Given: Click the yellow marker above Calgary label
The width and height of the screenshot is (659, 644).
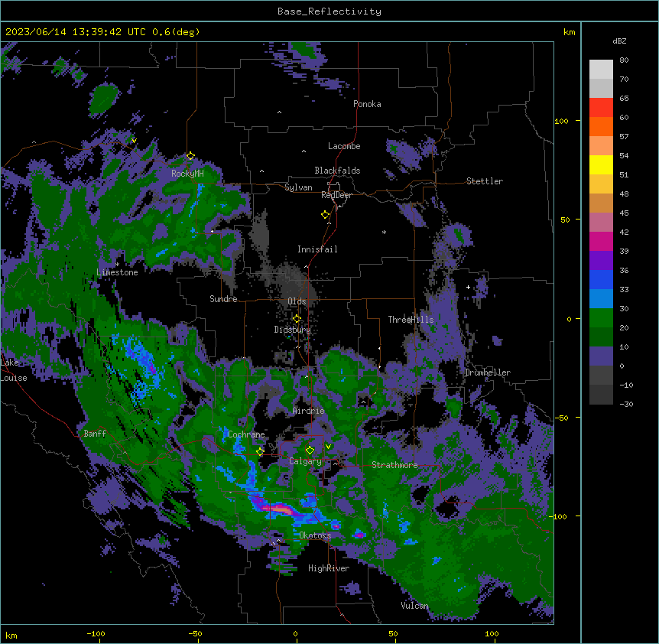Looking at the screenshot, I should [310, 450].
